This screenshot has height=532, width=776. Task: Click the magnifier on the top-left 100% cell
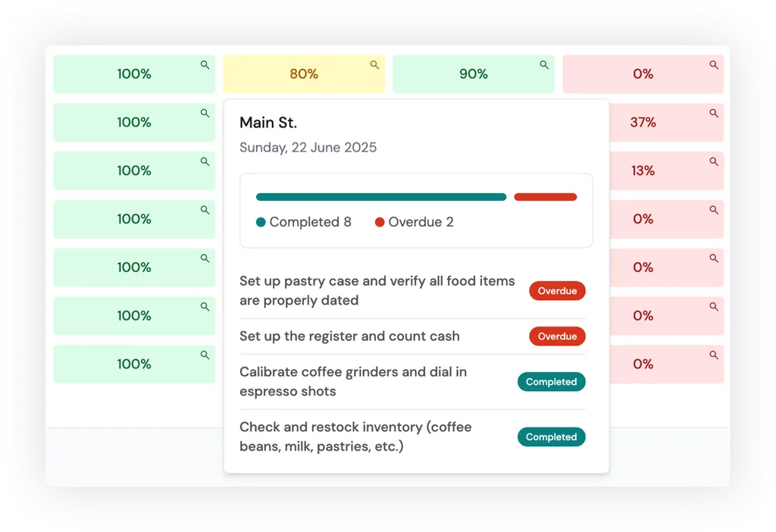205,65
